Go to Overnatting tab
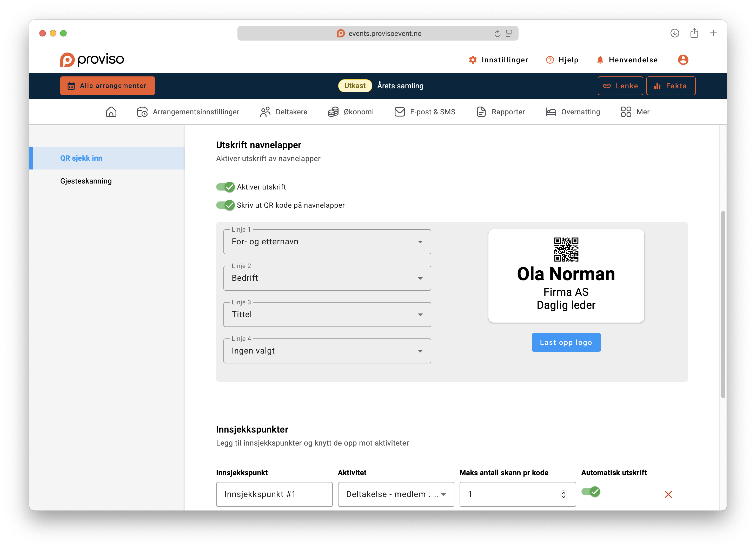 click(x=573, y=112)
